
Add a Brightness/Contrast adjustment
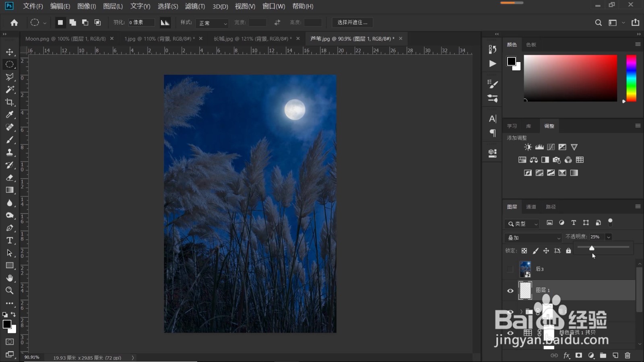pyautogui.click(x=528, y=147)
